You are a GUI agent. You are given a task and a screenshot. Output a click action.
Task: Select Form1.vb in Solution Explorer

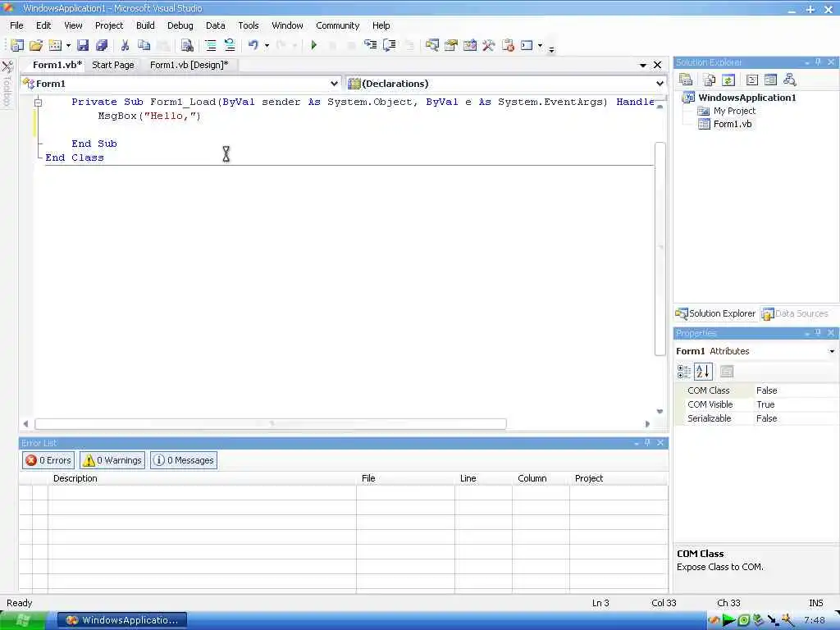click(x=732, y=124)
